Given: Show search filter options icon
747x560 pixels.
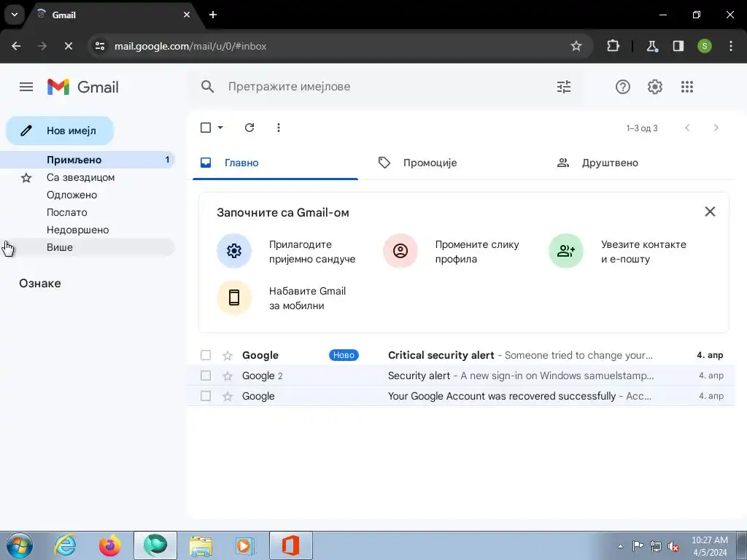Looking at the screenshot, I should click(x=564, y=87).
